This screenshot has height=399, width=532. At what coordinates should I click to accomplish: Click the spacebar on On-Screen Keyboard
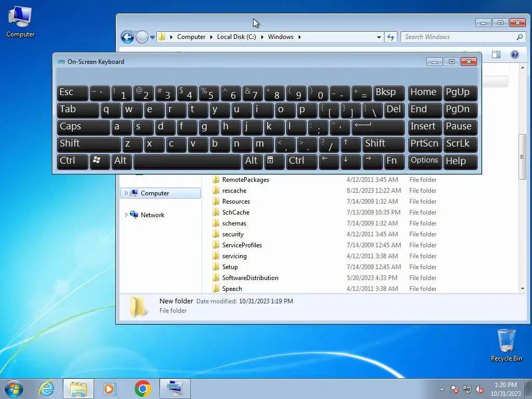click(187, 162)
